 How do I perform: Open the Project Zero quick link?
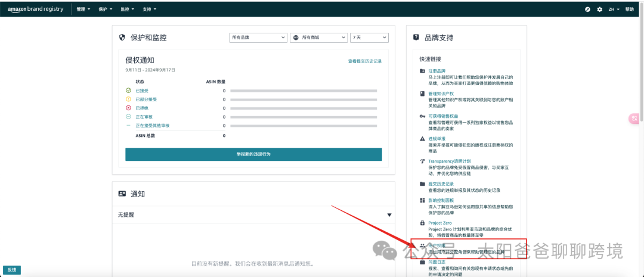pyautogui.click(x=440, y=223)
